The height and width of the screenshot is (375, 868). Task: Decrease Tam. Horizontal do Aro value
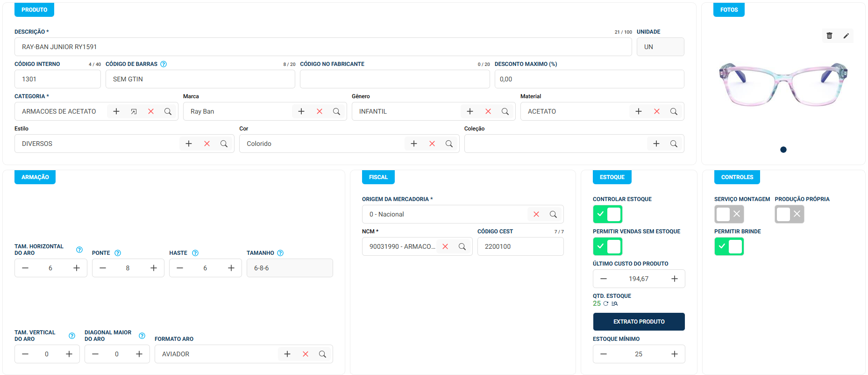pos(25,268)
